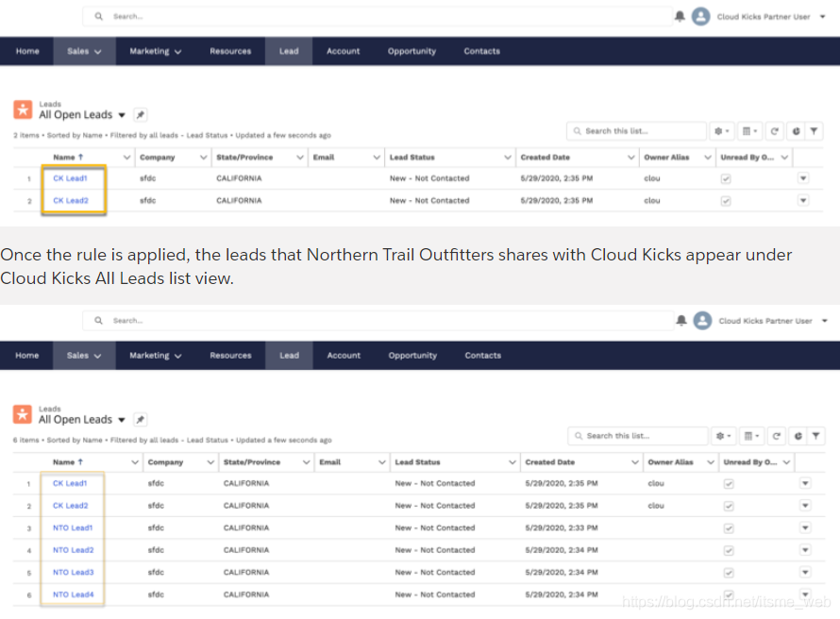Click the State/Province header in upper table
840x619 pixels.
(244, 158)
